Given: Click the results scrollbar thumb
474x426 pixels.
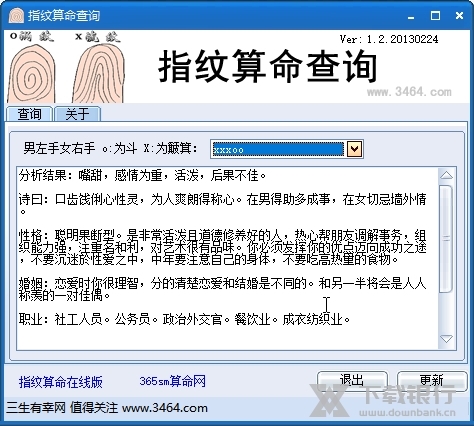Looking at the screenshot, I should [x=446, y=239].
